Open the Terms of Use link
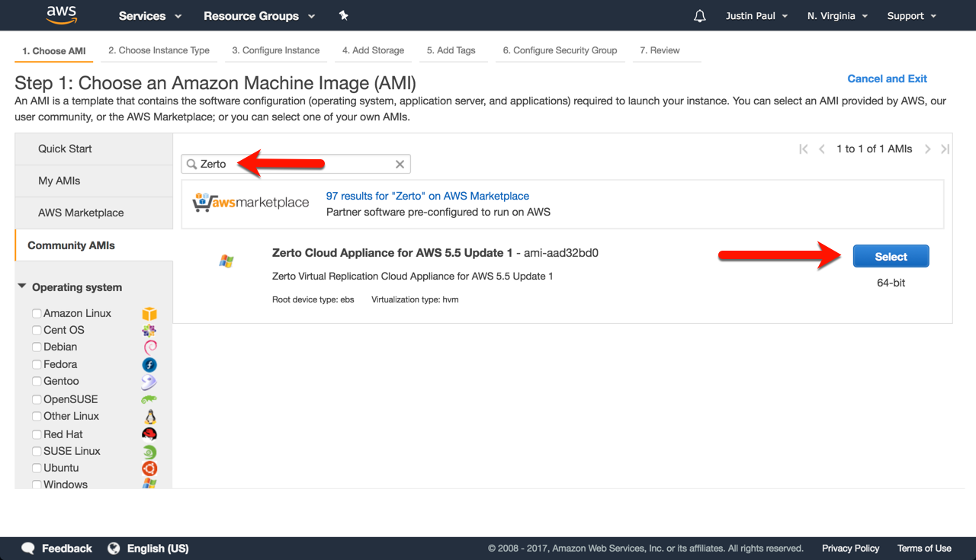This screenshot has width=976, height=560. pos(924,548)
